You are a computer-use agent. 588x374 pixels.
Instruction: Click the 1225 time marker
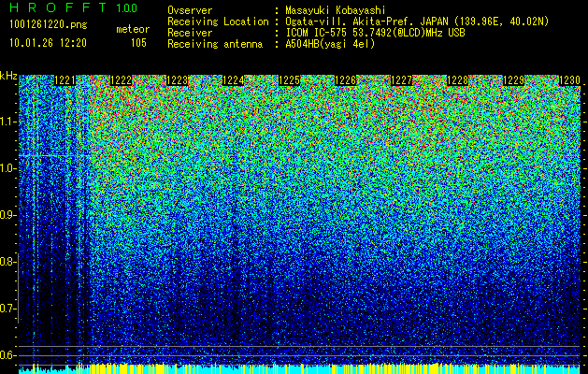coord(289,80)
